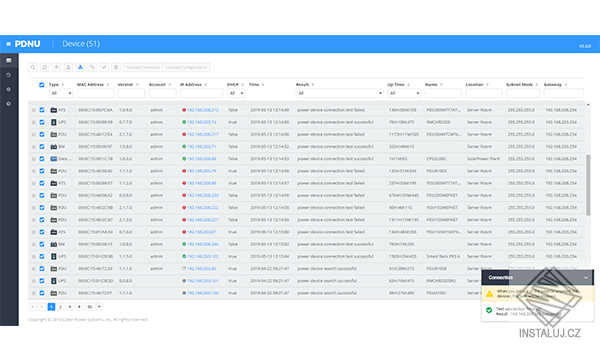The image size is (600, 360).
Task: Click the Data device icon in row 192.168.208.88
Action: (54, 159)
